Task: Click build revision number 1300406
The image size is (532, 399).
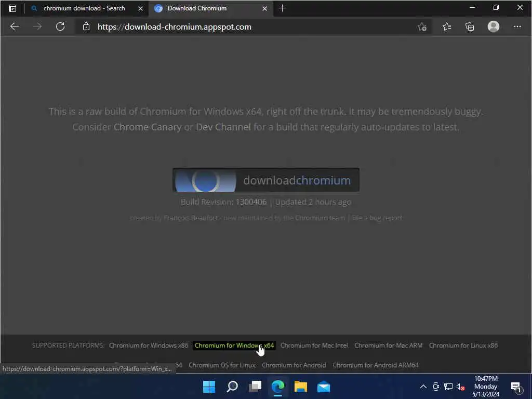Action: pyautogui.click(x=251, y=202)
